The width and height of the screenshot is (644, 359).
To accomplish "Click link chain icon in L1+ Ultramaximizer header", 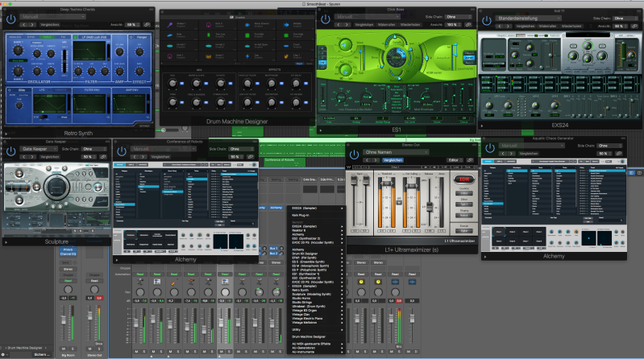I will [469, 160].
